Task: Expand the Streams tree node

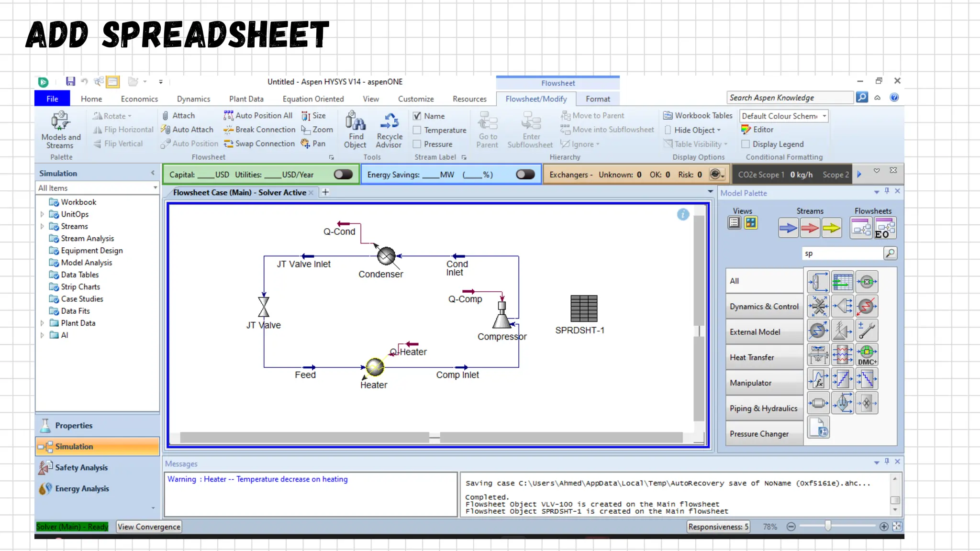Action: click(42, 226)
